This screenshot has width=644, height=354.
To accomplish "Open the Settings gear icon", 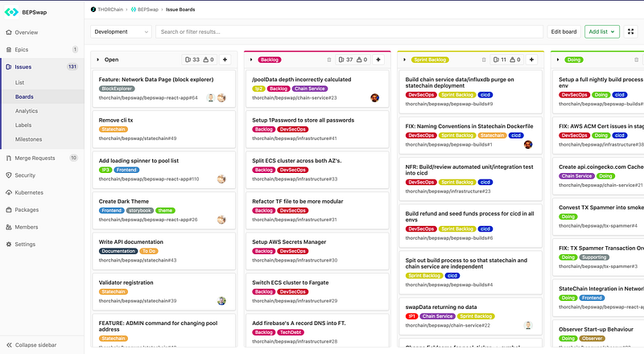I will point(9,245).
